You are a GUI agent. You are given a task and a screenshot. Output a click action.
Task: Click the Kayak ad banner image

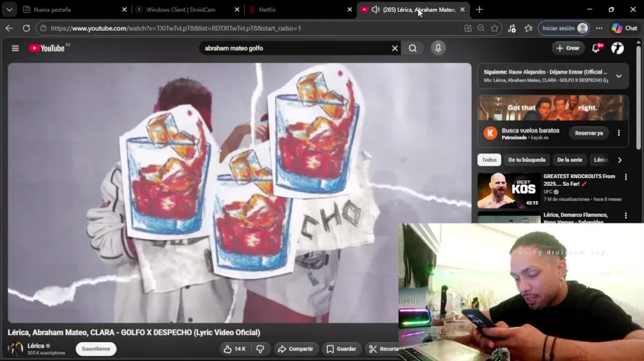[553, 108]
